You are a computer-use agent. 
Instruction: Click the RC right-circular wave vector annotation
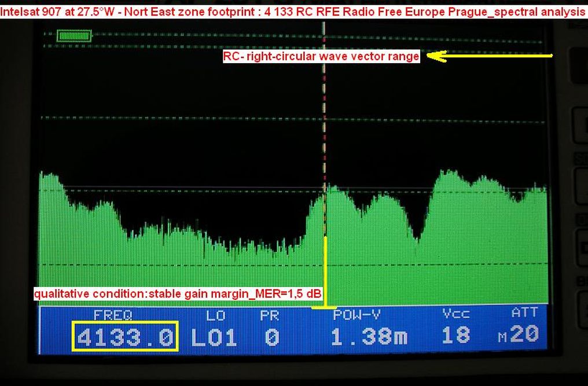tap(321, 57)
